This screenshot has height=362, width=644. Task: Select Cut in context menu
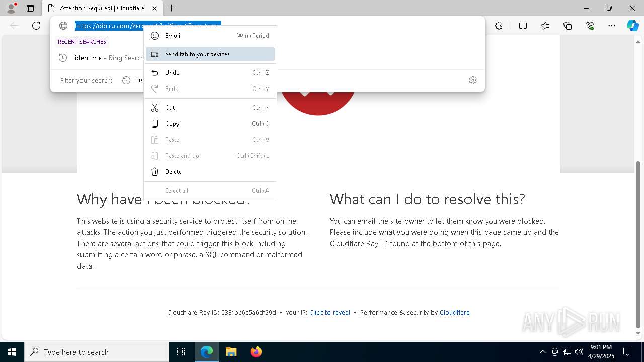[210, 108]
